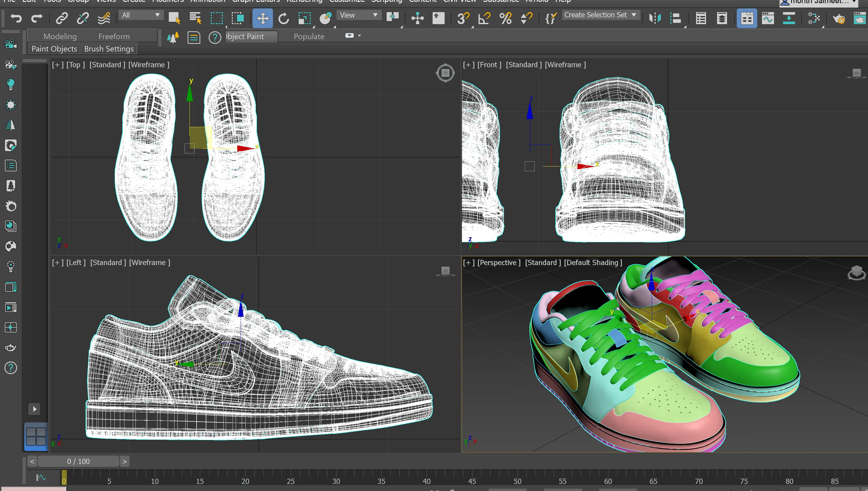Click the teal lightbulb icon in left sidebar
The height and width of the screenshot is (491, 868).
(x=11, y=84)
